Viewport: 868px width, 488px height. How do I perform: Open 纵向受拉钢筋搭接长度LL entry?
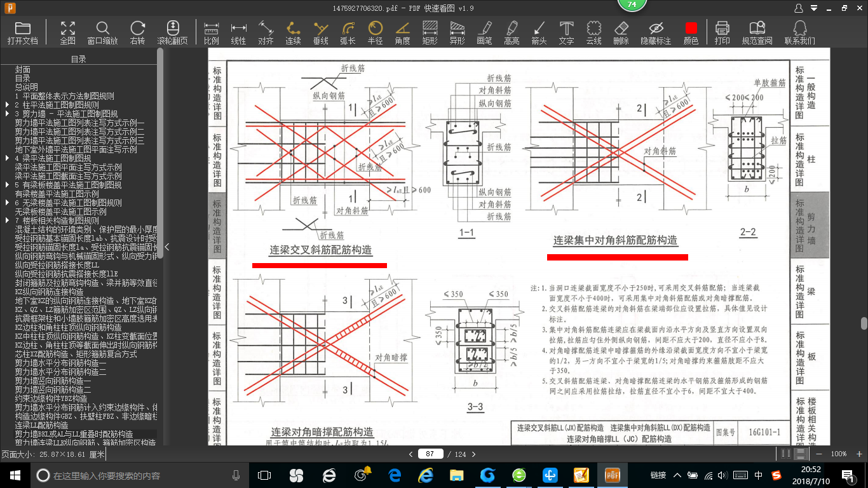[57, 265]
